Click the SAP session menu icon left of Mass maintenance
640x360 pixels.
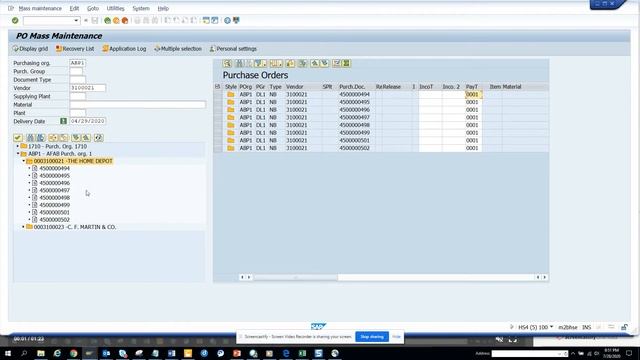point(11,8)
